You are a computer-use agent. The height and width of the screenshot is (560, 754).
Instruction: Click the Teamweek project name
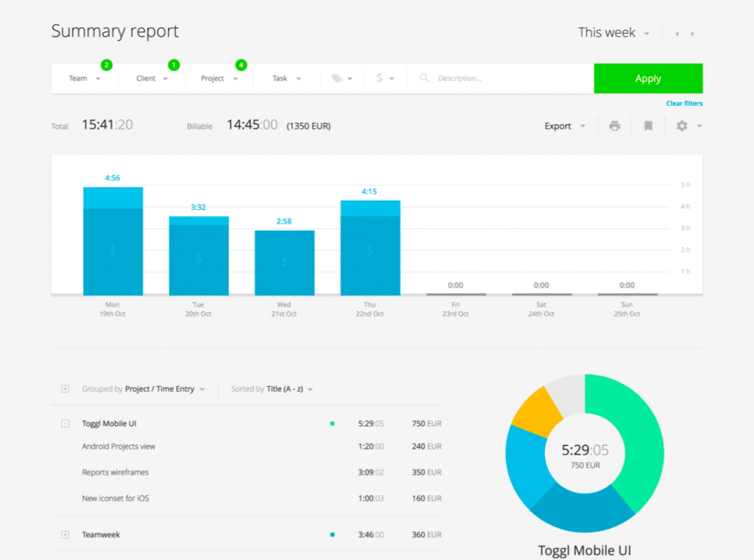[101, 534]
